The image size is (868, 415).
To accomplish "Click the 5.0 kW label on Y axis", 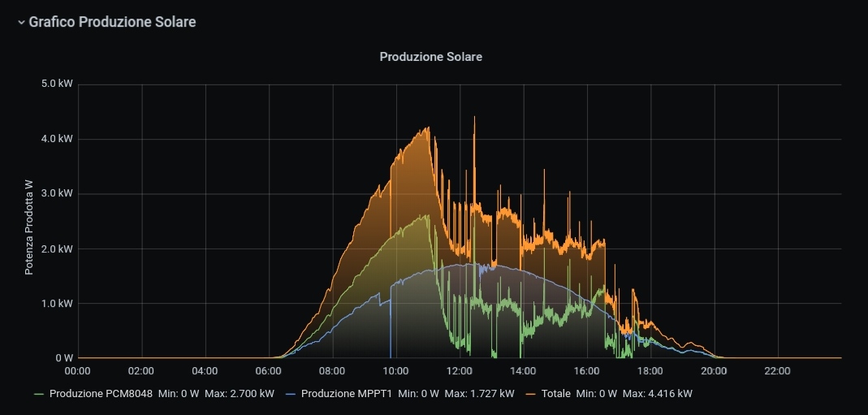I will [x=56, y=84].
